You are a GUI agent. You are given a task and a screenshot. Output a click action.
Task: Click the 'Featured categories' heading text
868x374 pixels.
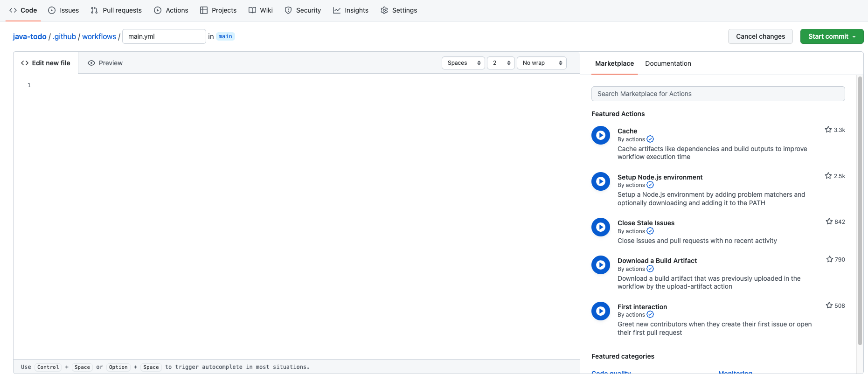(x=623, y=356)
